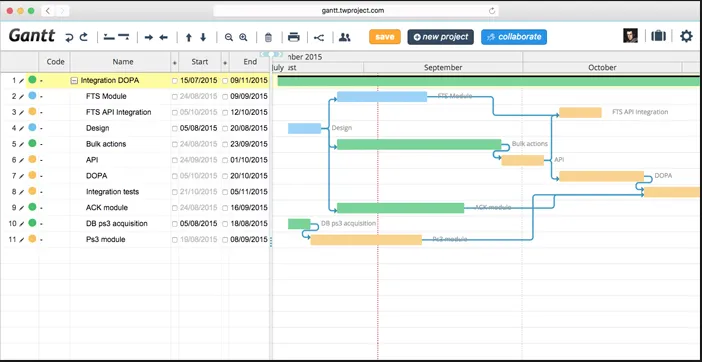Select the FTS API Integration task name
This screenshot has height=362, width=702.
click(119, 112)
